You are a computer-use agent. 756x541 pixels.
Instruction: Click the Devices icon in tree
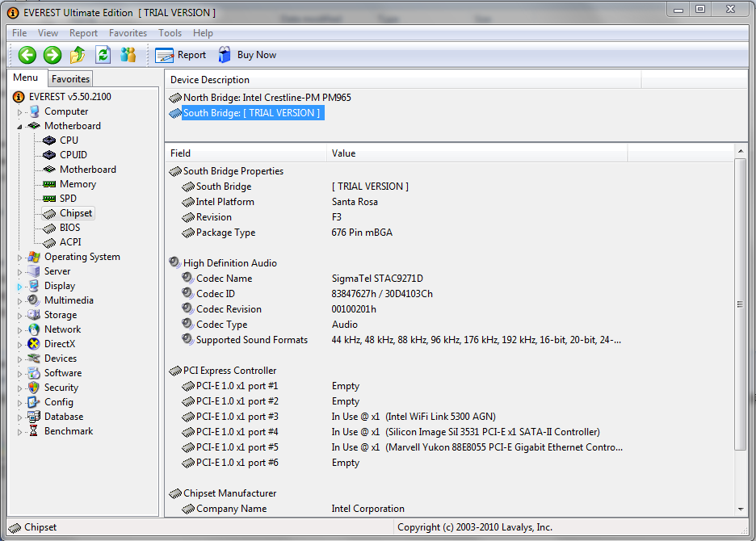pos(34,359)
